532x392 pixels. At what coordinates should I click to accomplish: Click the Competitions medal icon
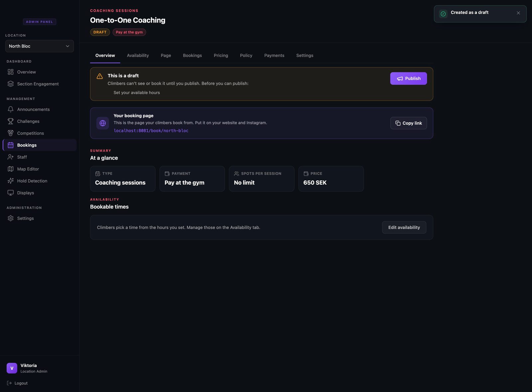(11, 133)
